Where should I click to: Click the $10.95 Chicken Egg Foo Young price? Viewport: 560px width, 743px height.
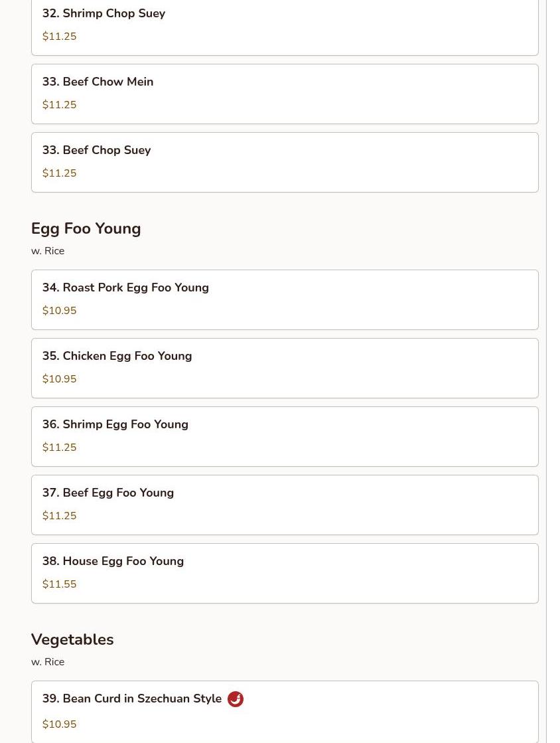point(60,379)
